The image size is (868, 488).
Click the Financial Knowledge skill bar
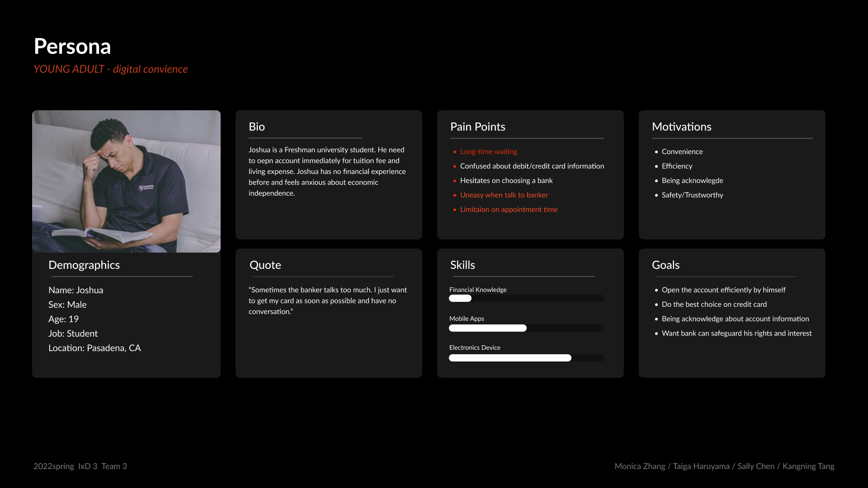coord(526,298)
